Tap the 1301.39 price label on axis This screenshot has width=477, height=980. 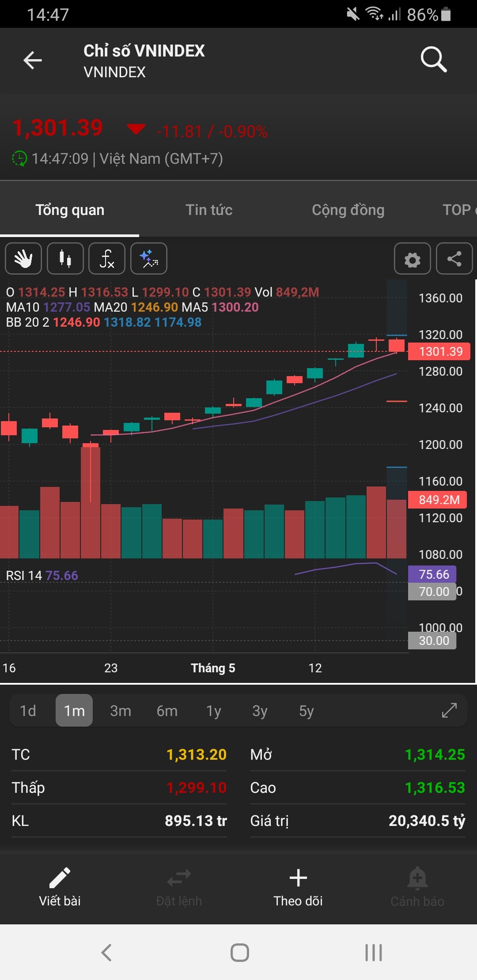tap(439, 352)
